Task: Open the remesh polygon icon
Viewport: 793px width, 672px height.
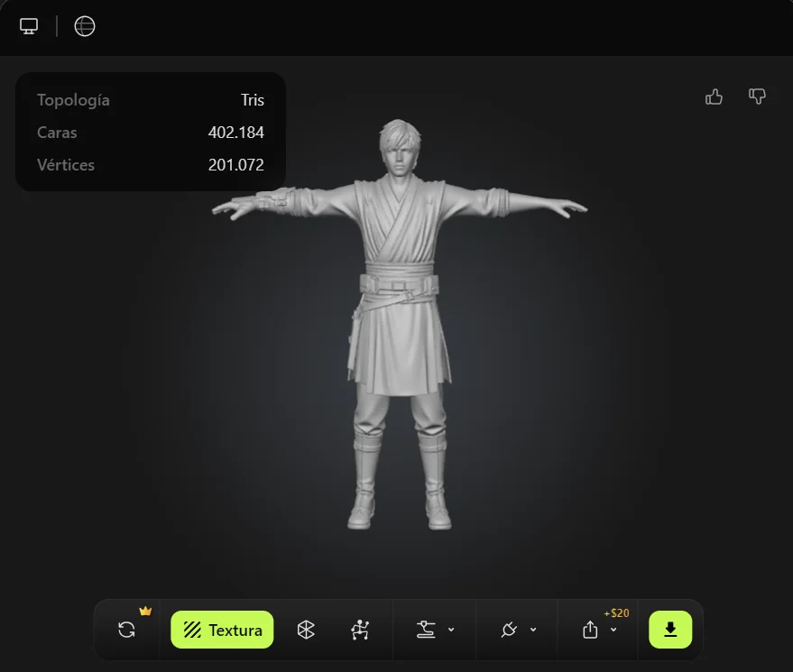Action: (x=306, y=630)
